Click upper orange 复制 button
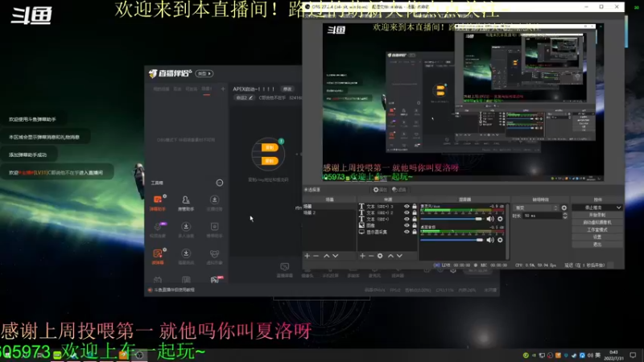Image resolution: width=644 pixels, height=362 pixels. coord(270,147)
